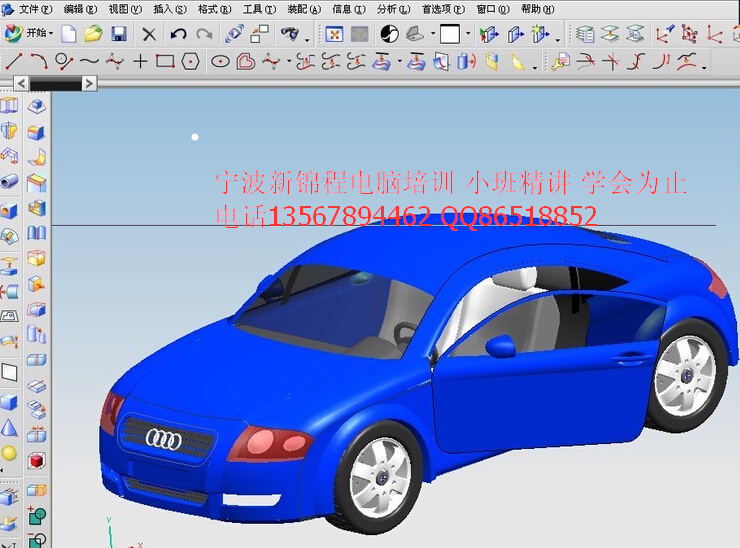740x548 pixels.
Task: Select the Line sketch tool
Action: (x=14, y=61)
